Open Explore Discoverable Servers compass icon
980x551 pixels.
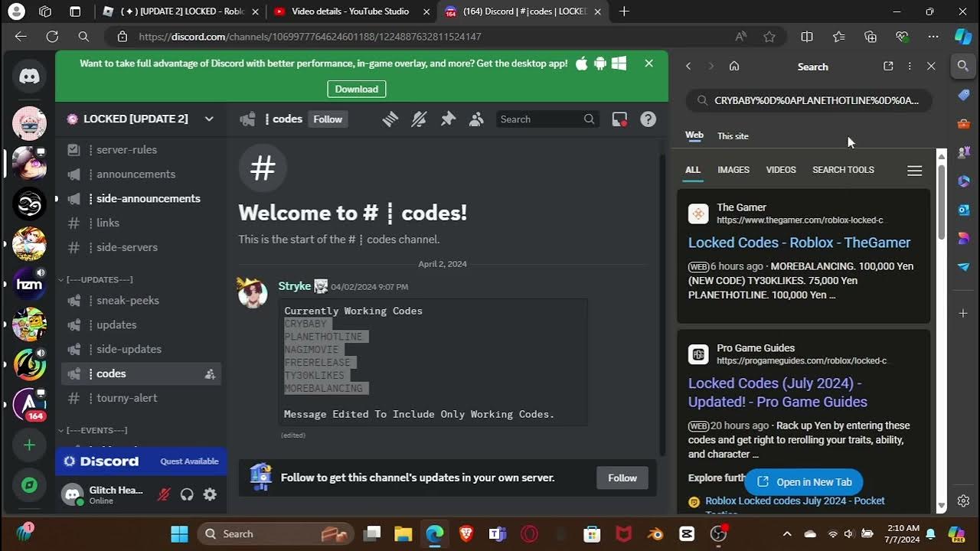[x=29, y=485]
